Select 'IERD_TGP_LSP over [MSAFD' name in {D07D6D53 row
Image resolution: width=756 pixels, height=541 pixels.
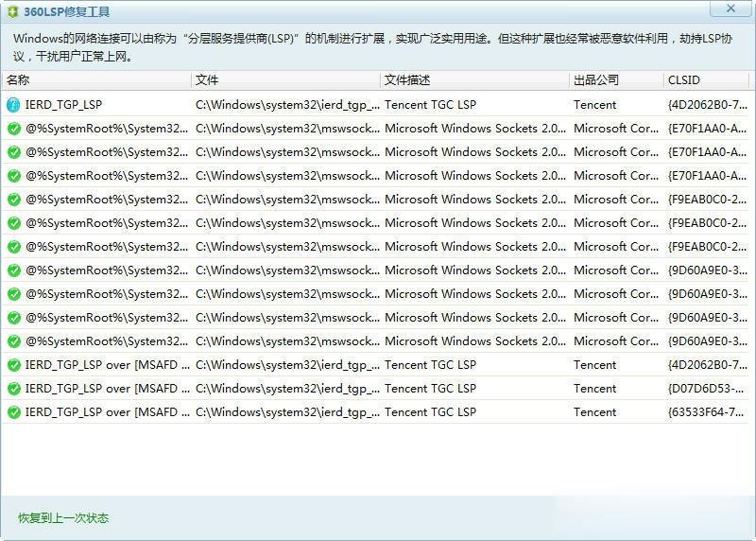[108, 389]
